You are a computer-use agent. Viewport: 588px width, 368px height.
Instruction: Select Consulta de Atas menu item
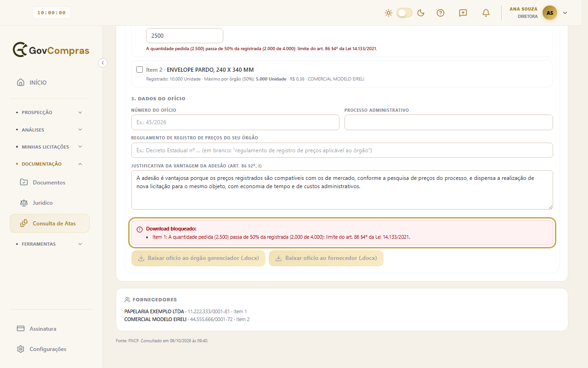pos(50,224)
